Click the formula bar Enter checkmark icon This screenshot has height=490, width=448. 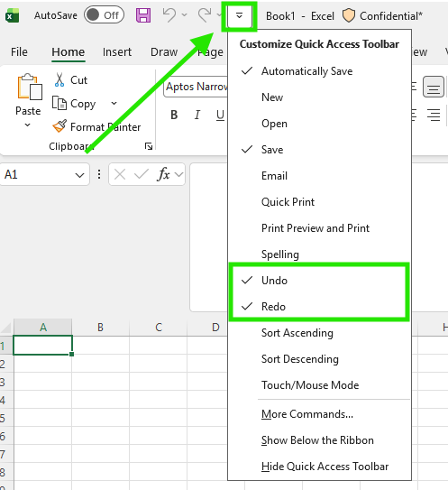click(142, 174)
